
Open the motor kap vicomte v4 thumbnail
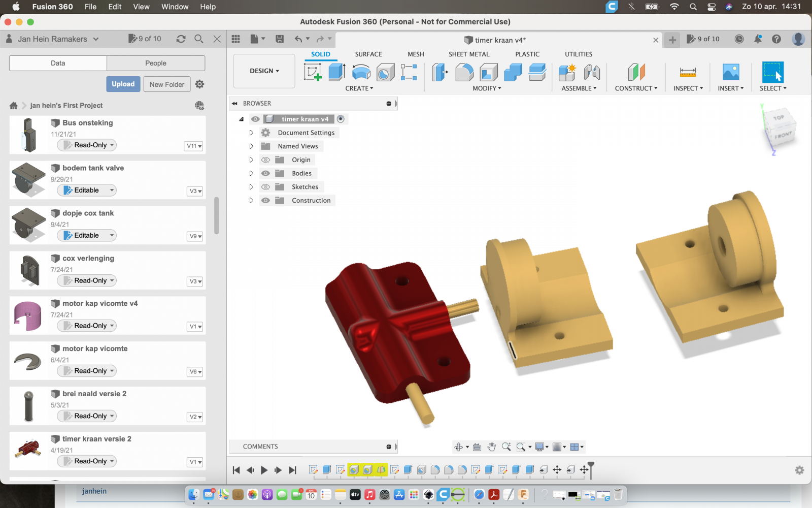click(x=28, y=316)
